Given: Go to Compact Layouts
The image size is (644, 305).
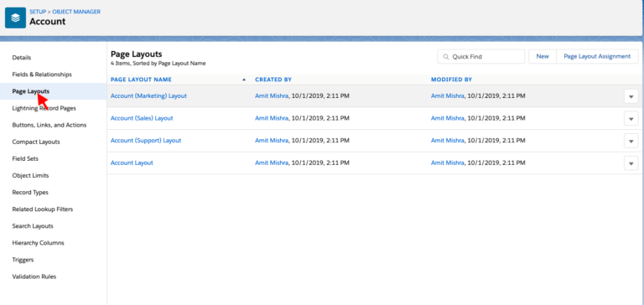Looking at the screenshot, I should click(36, 142).
